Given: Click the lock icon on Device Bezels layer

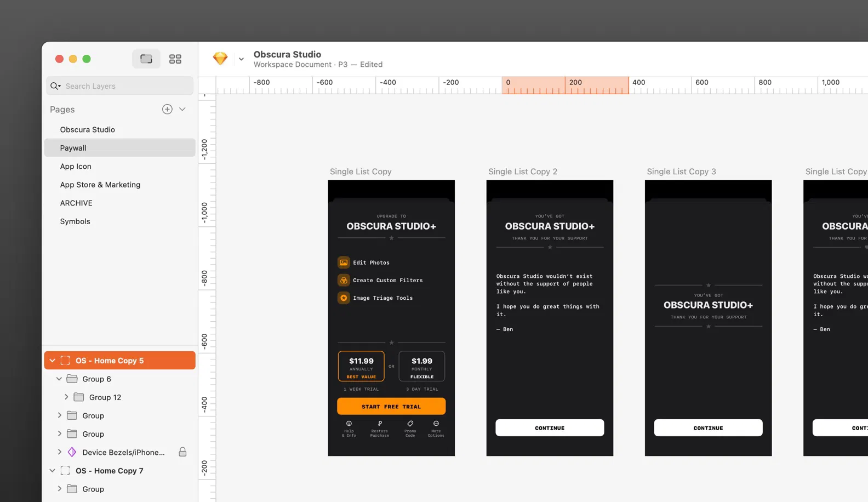Looking at the screenshot, I should tap(182, 452).
